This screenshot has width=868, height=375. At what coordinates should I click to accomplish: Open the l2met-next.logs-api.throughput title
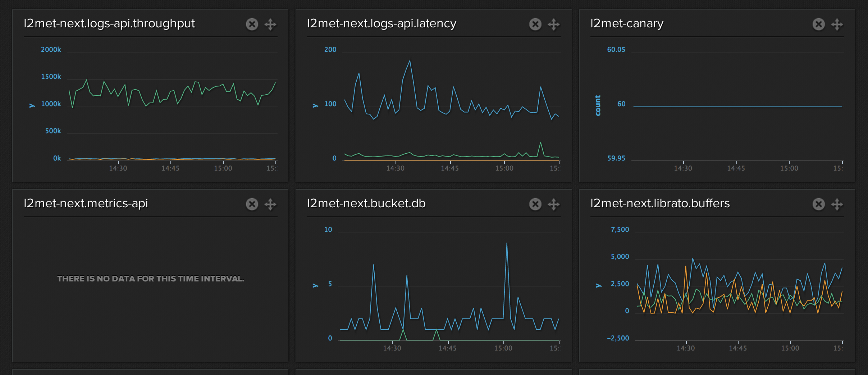109,23
